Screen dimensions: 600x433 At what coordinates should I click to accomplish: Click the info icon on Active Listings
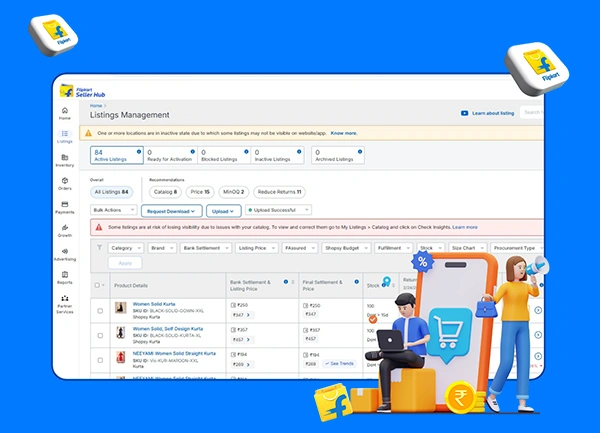(139, 151)
